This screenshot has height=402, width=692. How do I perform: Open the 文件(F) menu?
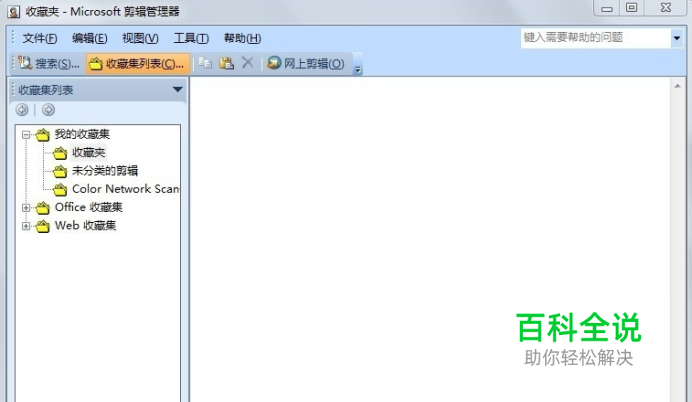click(x=40, y=38)
